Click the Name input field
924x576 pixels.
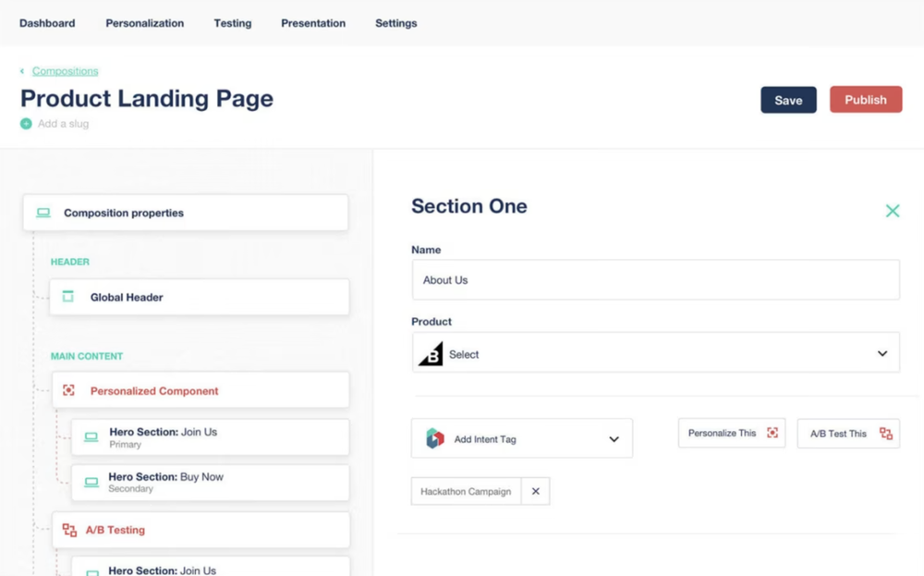[655, 280]
